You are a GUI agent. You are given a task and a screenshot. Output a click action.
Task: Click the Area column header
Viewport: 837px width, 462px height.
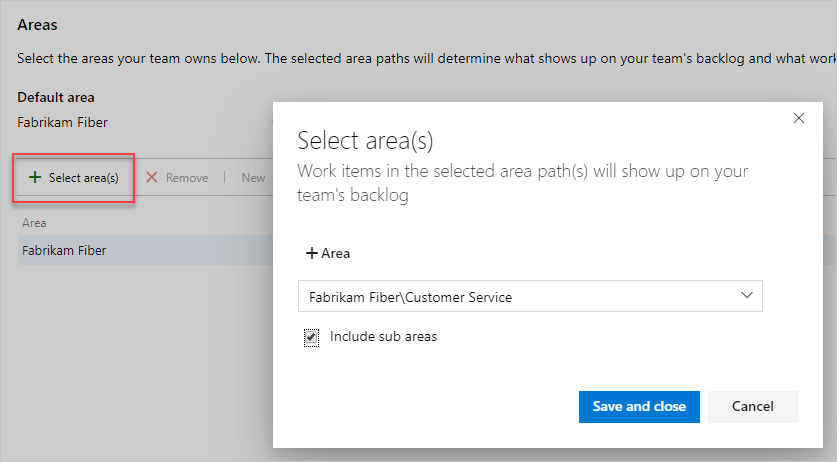pyautogui.click(x=34, y=223)
